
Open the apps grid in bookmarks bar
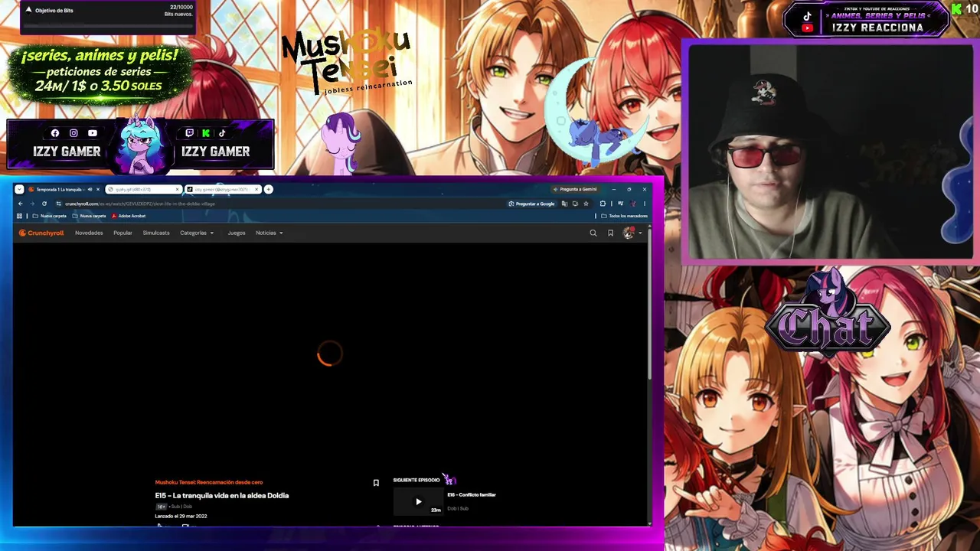20,216
